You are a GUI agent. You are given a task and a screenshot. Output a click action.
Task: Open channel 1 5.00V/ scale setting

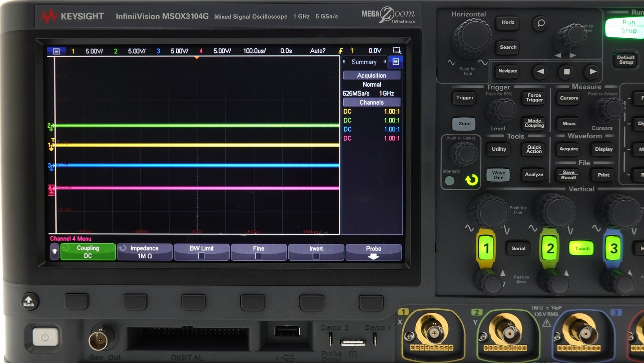94,51
